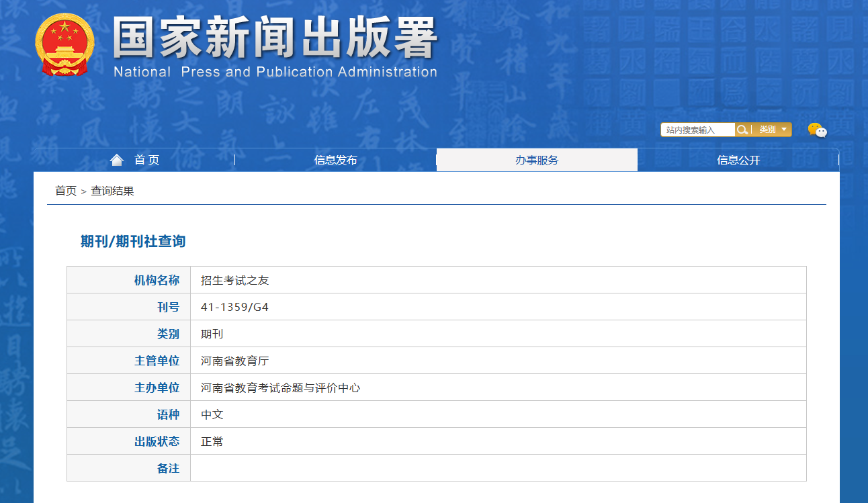Click the sponsor 河南省教育考试命题与评价中心
Screen dimensions: 868x503
click(x=280, y=387)
